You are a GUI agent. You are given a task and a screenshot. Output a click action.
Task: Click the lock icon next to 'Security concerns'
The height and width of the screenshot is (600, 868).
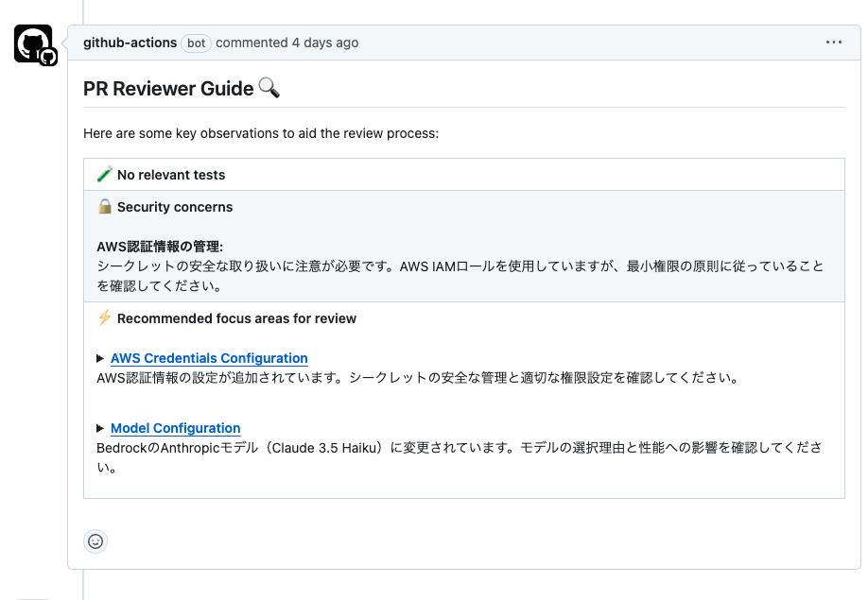pos(105,206)
